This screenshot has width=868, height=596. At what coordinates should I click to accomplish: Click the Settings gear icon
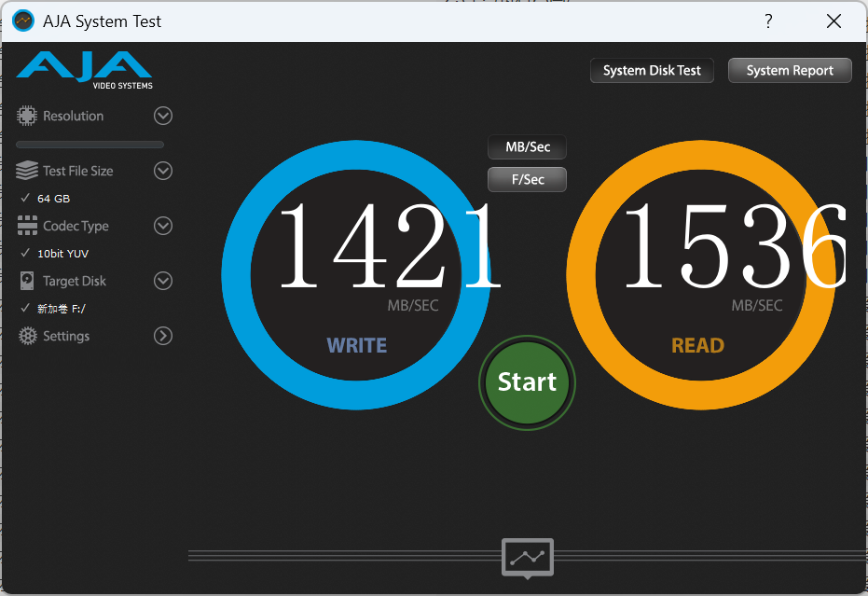click(27, 336)
